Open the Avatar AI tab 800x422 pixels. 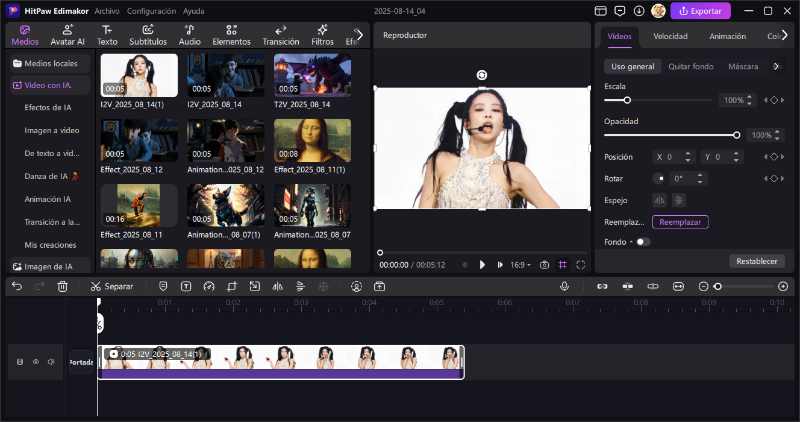(67, 35)
